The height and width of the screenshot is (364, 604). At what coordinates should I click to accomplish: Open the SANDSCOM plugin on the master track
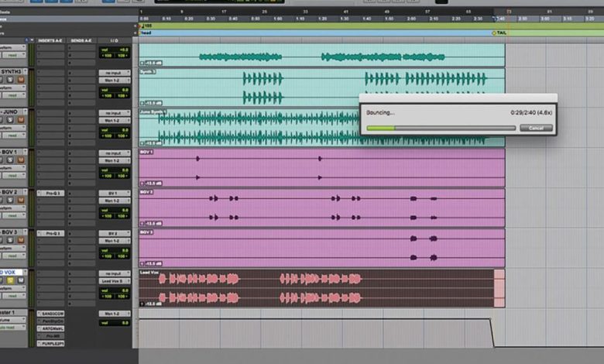pos(50,314)
